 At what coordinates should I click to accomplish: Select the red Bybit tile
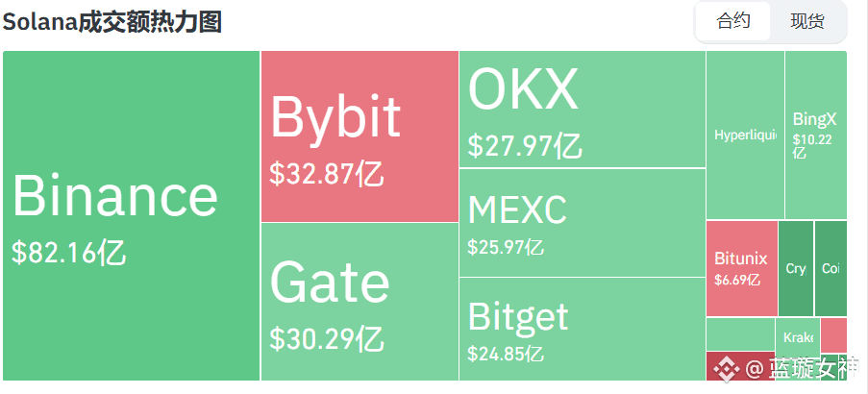pos(360,136)
